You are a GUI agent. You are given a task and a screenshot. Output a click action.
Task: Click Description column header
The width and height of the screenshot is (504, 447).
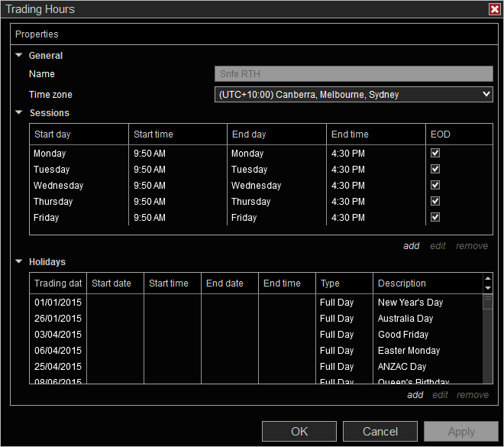pyautogui.click(x=428, y=283)
